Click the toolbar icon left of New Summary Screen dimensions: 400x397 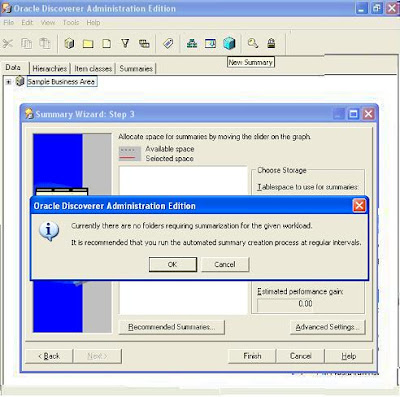click(x=210, y=43)
